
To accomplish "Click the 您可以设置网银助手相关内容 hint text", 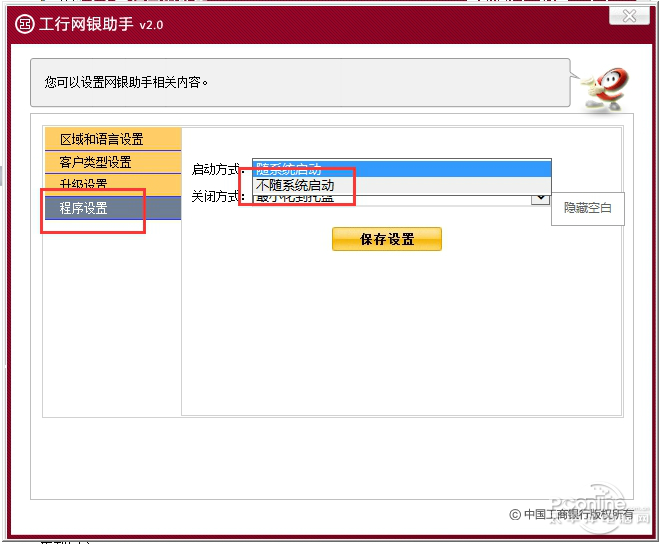I will [126, 82].
